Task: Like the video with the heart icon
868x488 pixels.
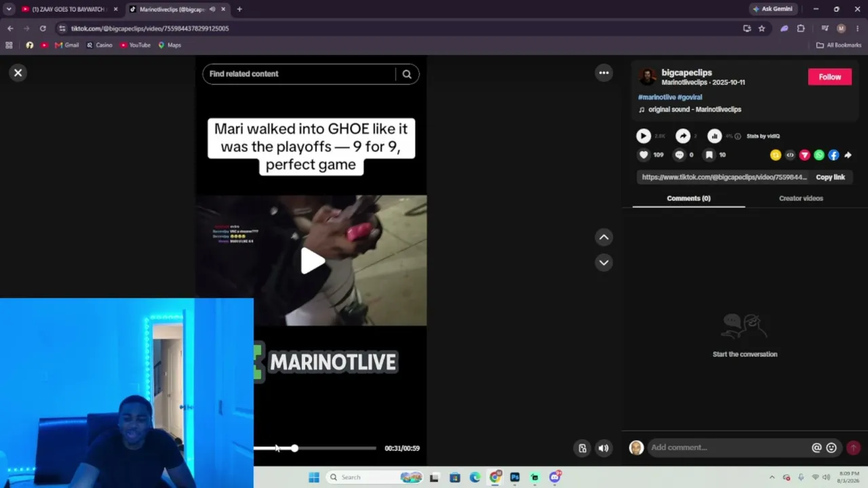Action: [644, 155]
